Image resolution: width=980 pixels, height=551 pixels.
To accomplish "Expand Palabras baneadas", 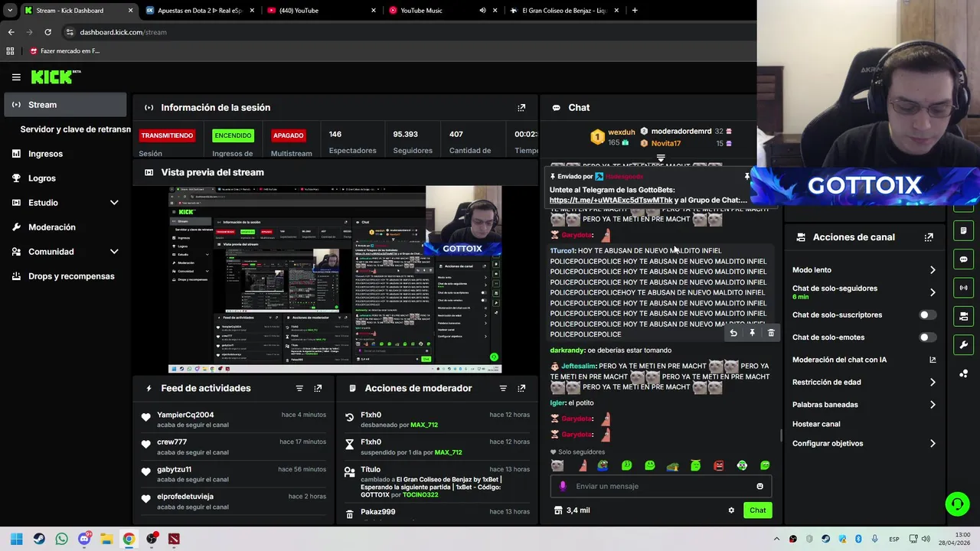I will point(932,405).
